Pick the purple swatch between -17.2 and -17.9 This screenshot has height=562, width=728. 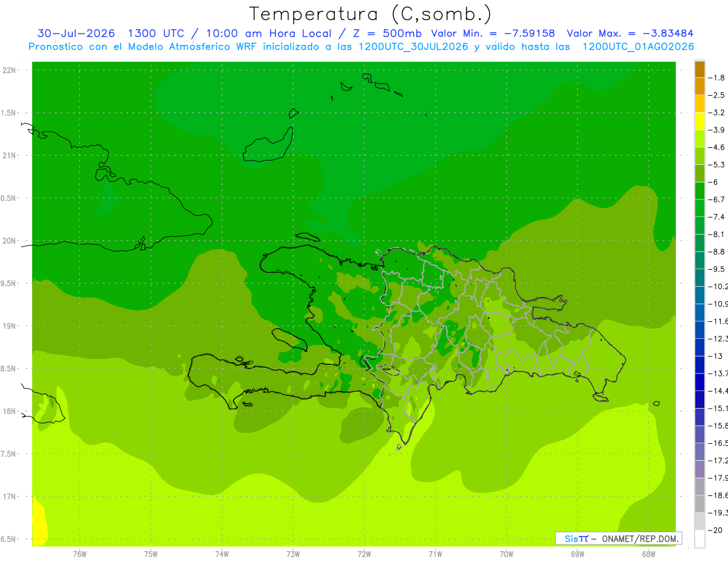(x=699, y=469)
